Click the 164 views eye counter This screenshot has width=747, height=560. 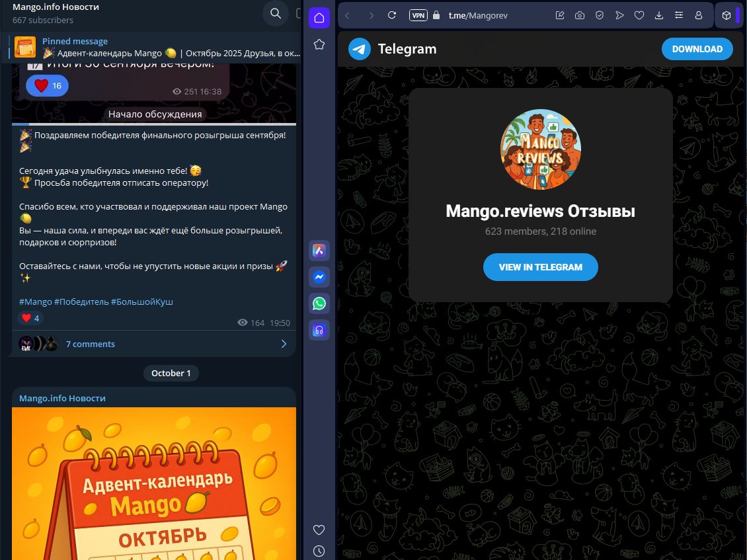251,323
